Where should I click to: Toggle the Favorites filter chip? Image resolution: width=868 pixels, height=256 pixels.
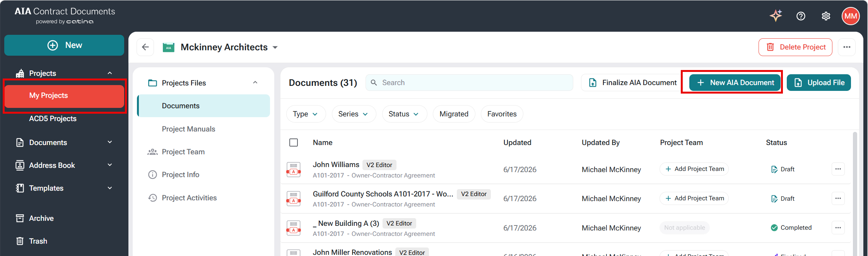(x=502, y=114)
